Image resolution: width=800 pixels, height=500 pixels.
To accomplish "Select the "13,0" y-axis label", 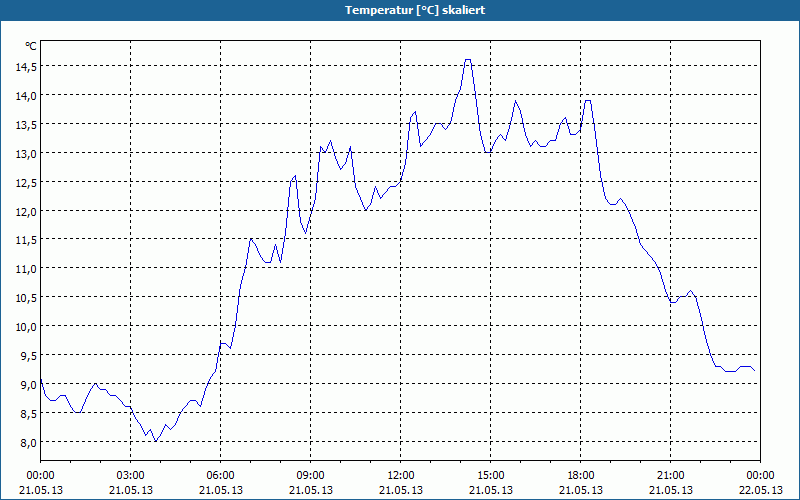I will (x=25, y=153).
